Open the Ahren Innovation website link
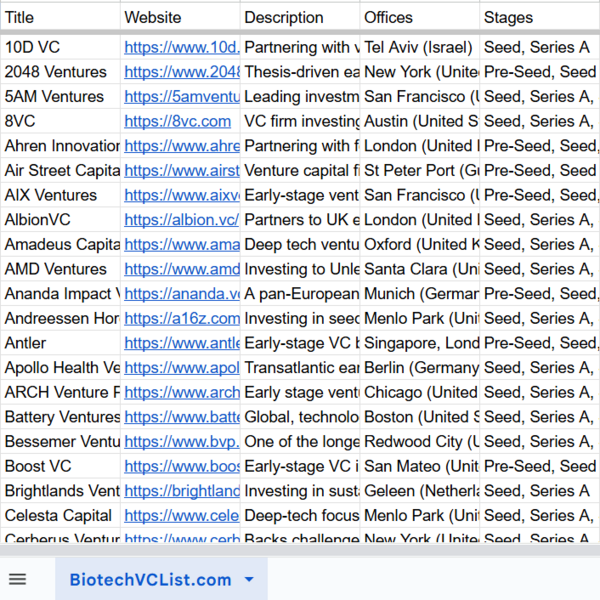The width and height of the screenshot is (600, 600). 182,146
